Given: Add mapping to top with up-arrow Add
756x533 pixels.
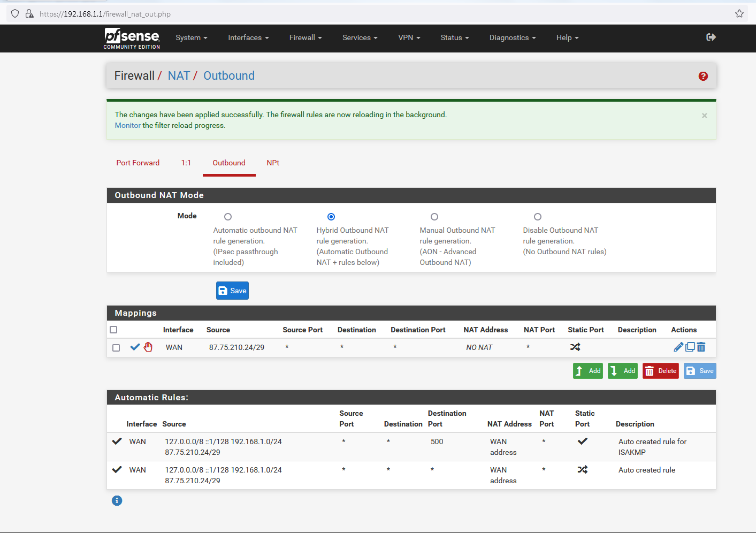Looking at the screenshot, I should [x=588, y=371].
